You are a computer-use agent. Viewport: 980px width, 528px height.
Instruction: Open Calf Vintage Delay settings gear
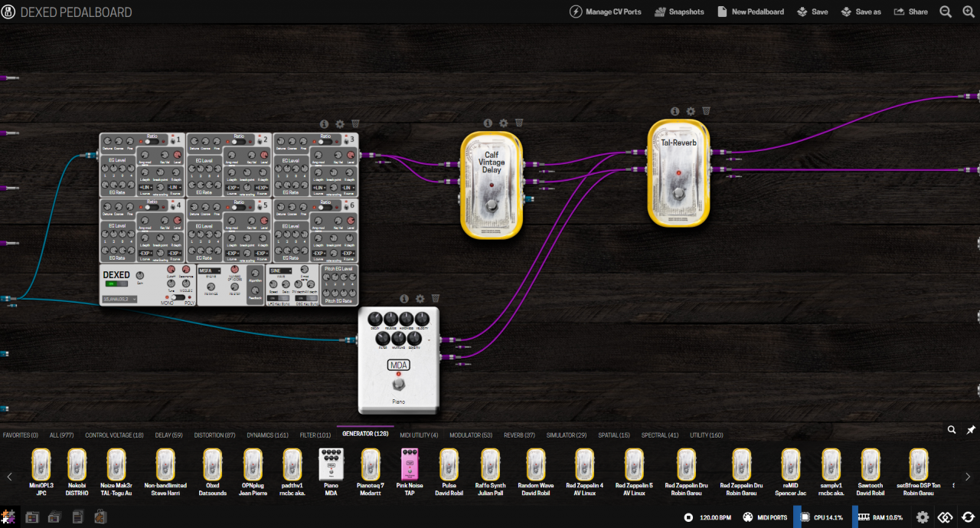click(x=504, y=123)
